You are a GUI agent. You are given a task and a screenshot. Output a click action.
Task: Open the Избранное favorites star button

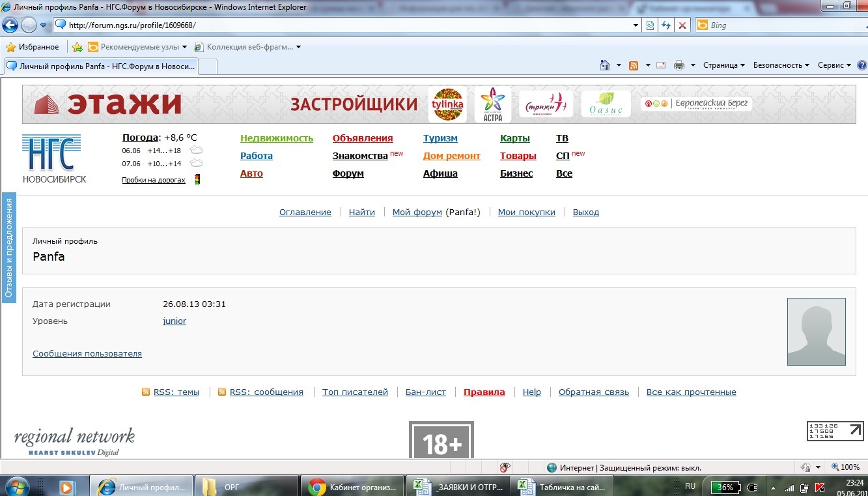tap(33, 47)
